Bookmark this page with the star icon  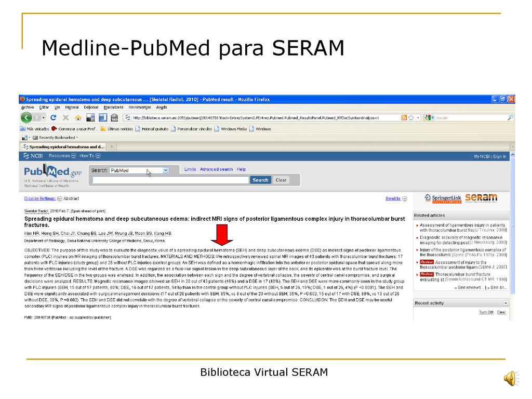(x=411, y=118)
